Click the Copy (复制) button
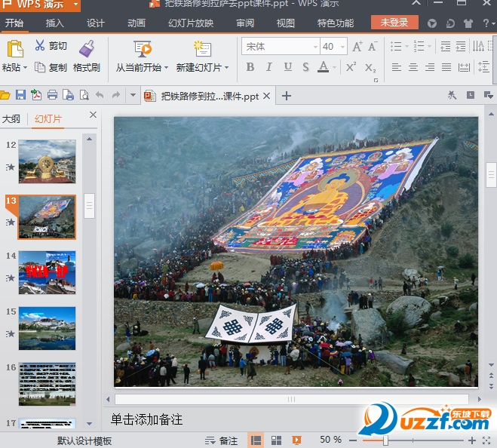 (51, 67)
